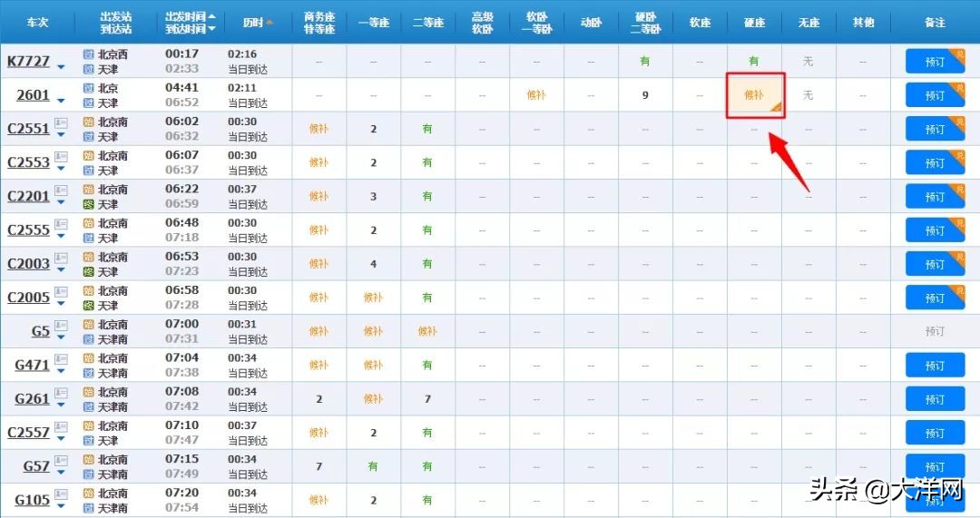This screenshot has width=980, height=518.
Task: Book train K7727 with 预订 button
Action: pos(935,62)
